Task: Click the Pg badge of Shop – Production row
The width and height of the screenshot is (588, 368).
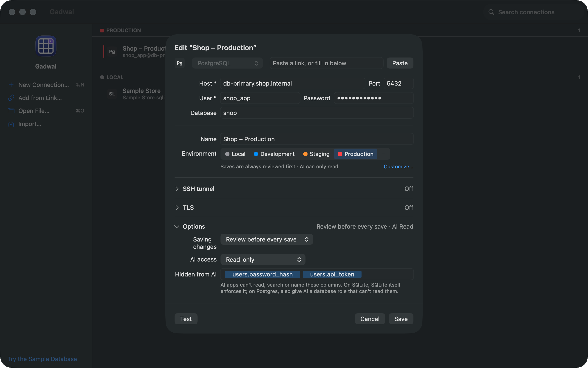Action: tap(112, 51)
